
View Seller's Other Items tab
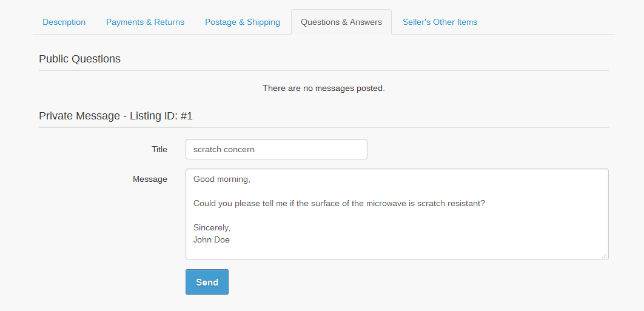coord(440,22)
